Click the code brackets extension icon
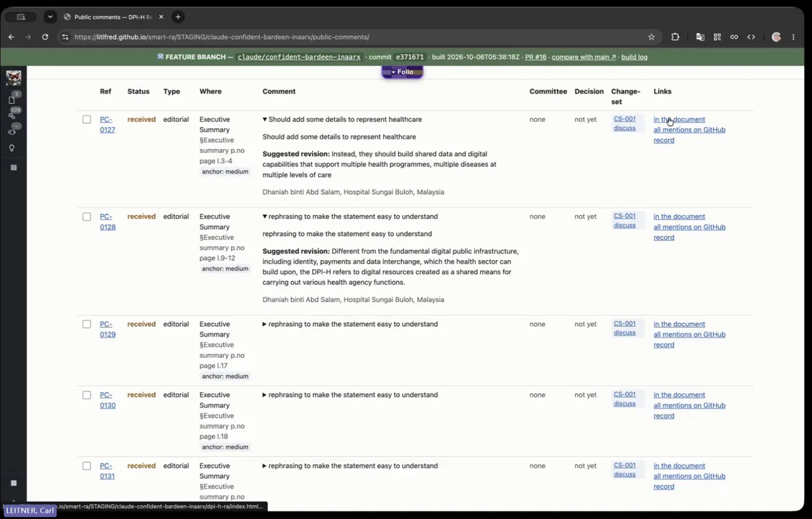812x519 pixels. (751, 37)
